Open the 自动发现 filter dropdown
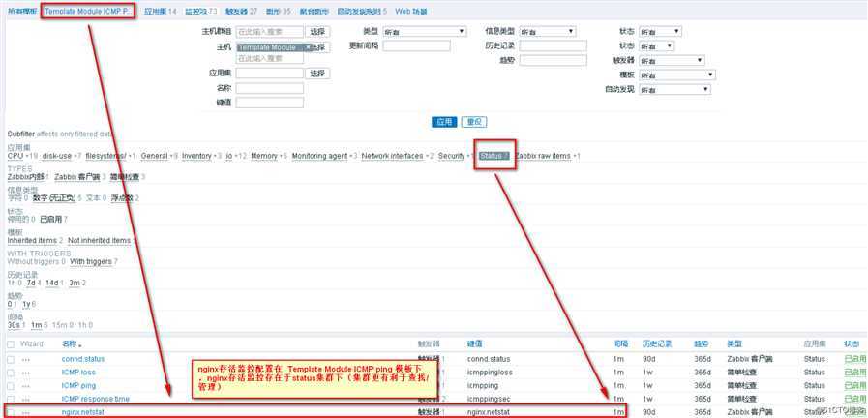 pyautogui.click(x=674, y=89)
